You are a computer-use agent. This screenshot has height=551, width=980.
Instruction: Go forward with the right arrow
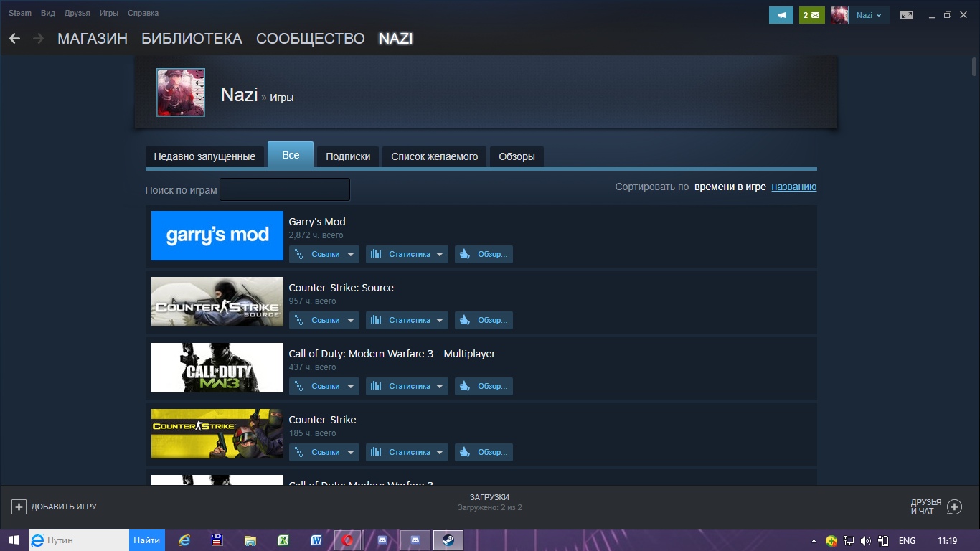pyautogui.click(x=38, y=39)
